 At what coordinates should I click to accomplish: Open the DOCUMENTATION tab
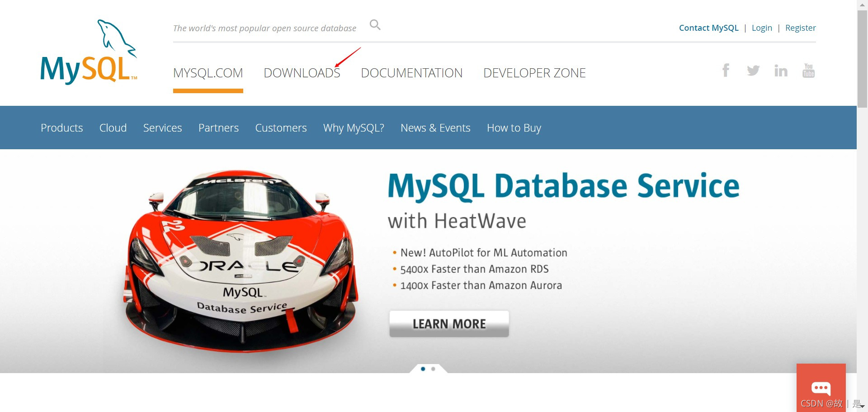[412, 73]
